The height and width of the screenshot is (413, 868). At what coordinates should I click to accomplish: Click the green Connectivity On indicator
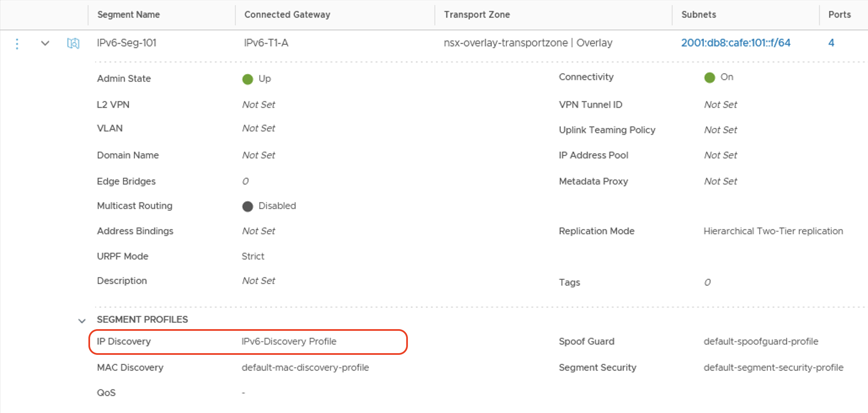click(710, 77)
